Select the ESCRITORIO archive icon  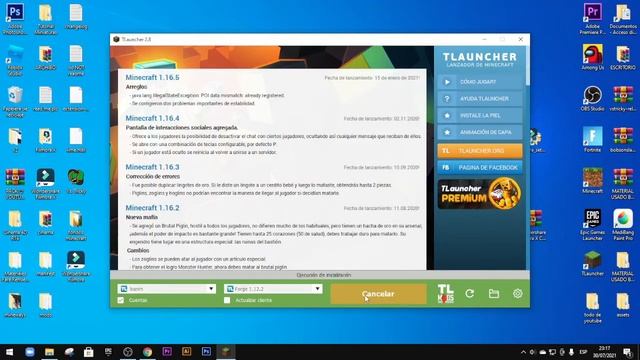(623, 57)
